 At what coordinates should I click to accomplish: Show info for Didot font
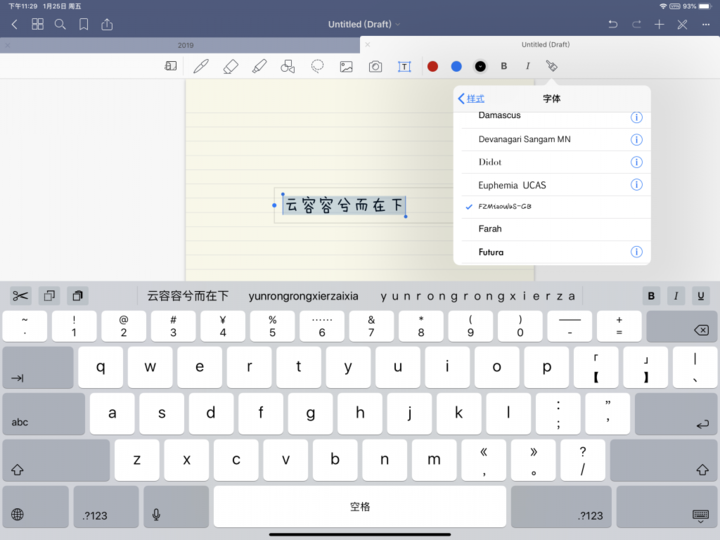pos(636,162)
